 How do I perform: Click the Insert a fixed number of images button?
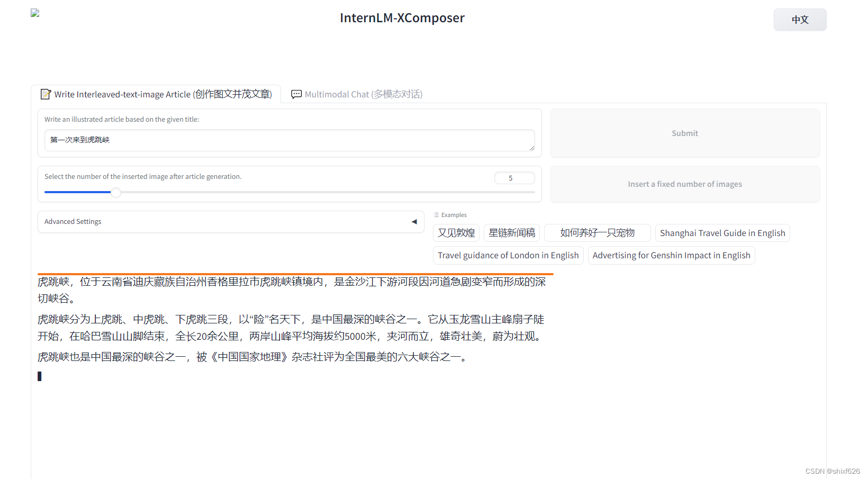point(684,184)
